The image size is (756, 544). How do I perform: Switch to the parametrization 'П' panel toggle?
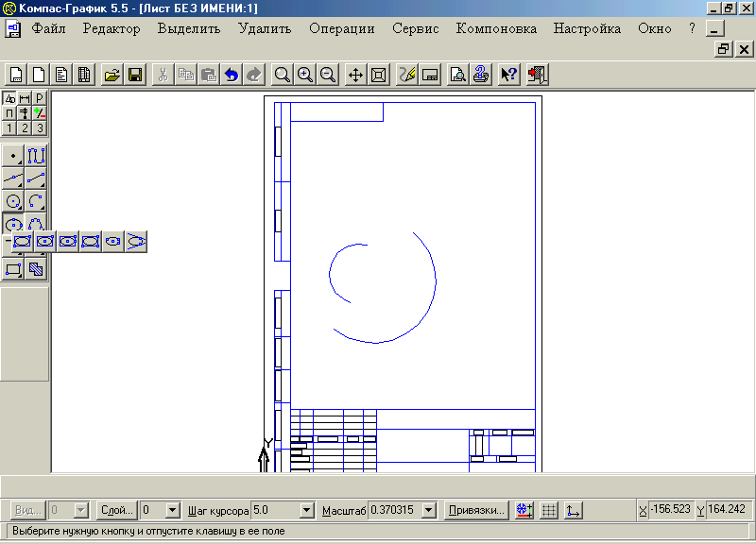[x=9, y=113]
